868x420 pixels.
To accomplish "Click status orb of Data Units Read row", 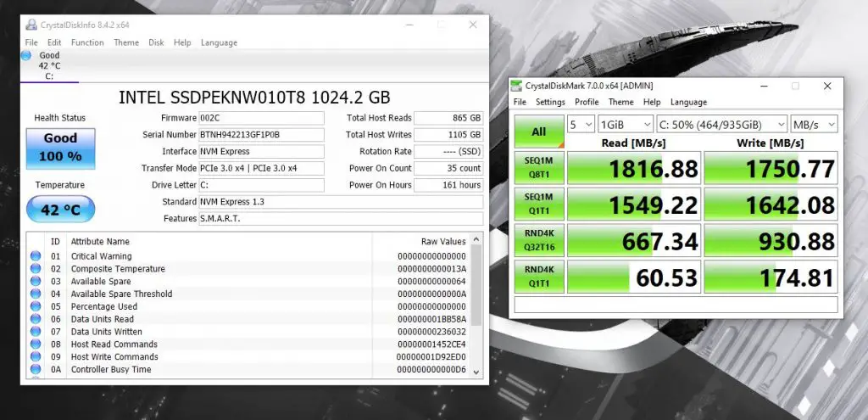I will pyautogui.click(x=36, y=319).
